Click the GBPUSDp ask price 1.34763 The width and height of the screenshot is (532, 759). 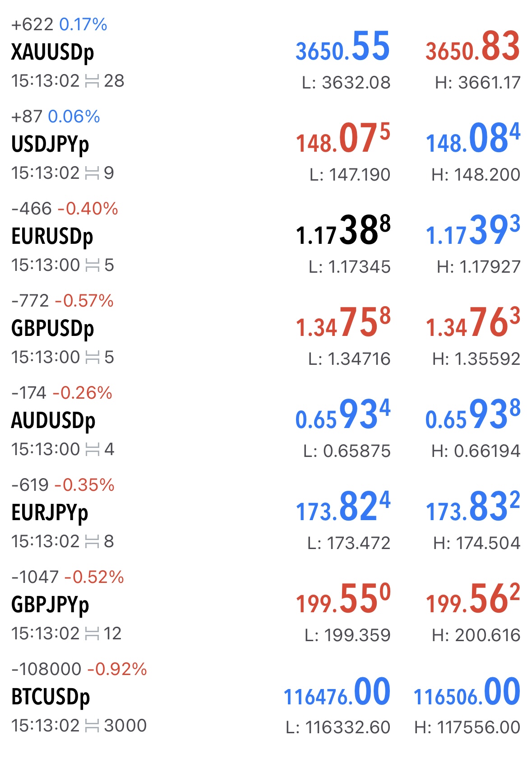tap(472, 323)
